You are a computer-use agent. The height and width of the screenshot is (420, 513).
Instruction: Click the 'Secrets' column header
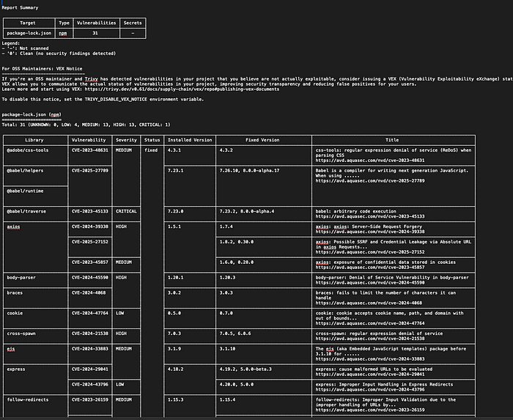coord(133,23)
